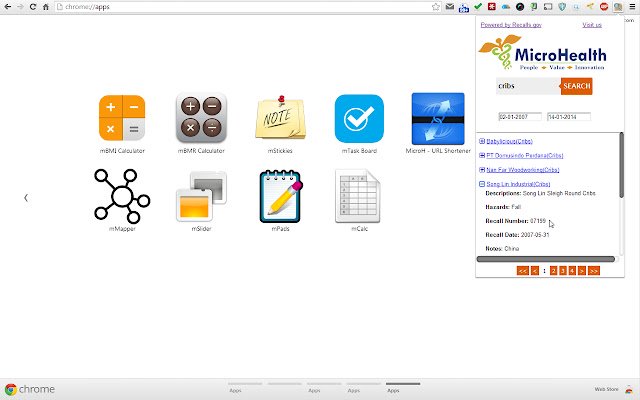Open the mMapper app
The width and height of the screenshot is (640, 400).
tap(122, 196)
